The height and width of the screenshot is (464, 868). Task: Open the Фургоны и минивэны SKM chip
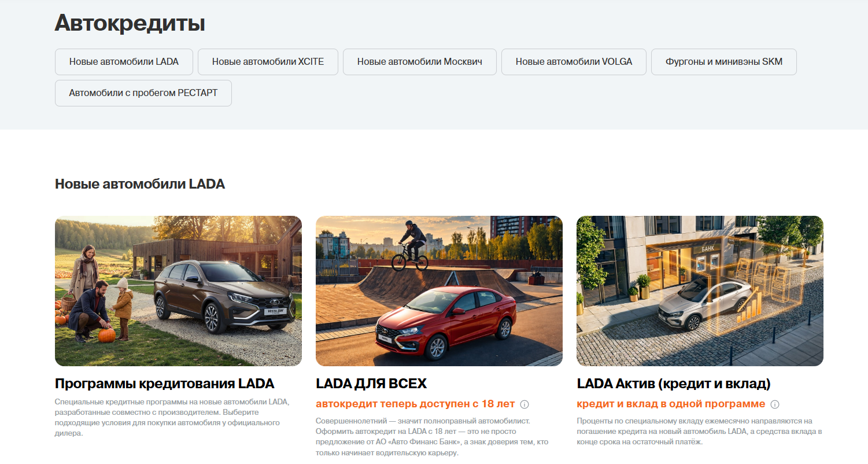coord(724,62)
